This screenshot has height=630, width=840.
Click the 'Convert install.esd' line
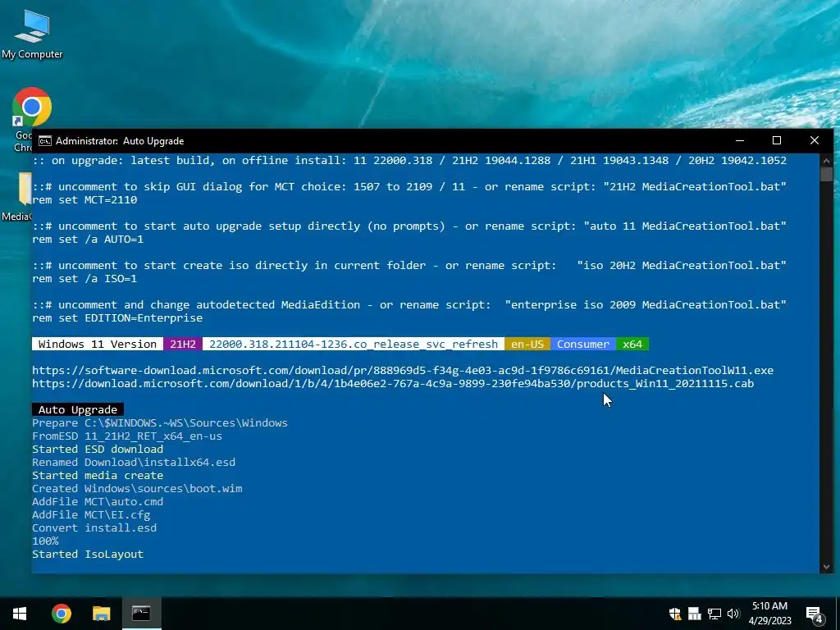[x=94, y=527]
